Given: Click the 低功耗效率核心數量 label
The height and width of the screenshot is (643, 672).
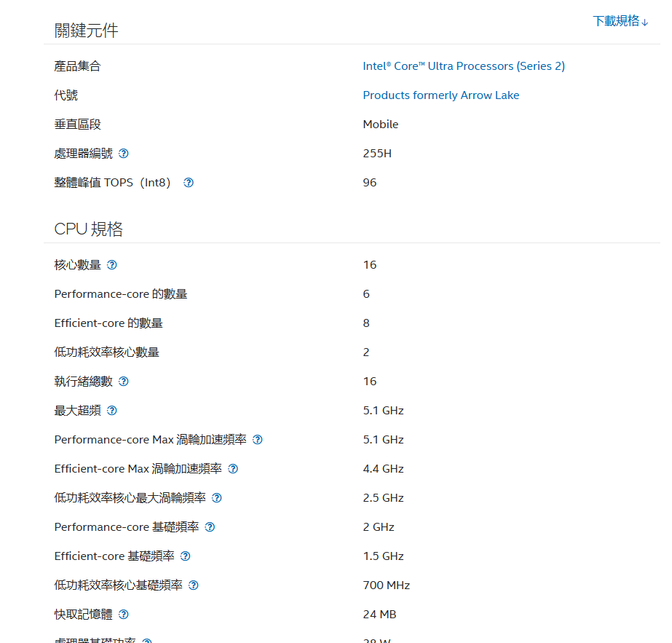Looking at the screenshot, I should point(107,352).
